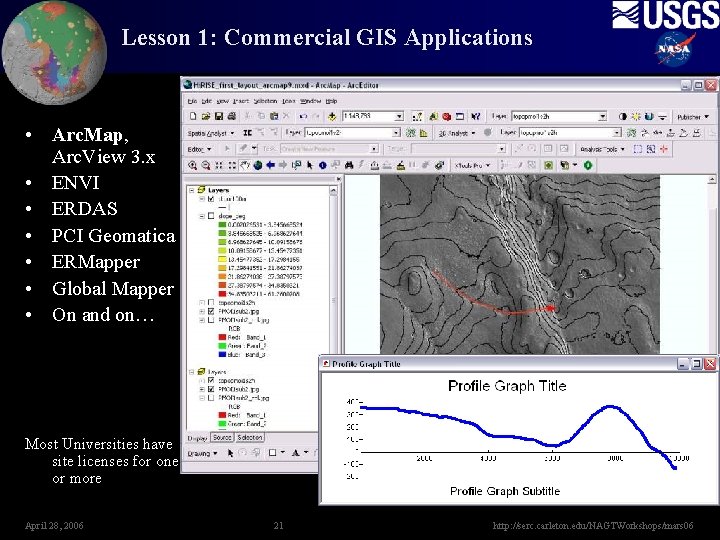Image resolution: width=720 pixels, height=540 pixels.
Task: Open the 3D Analyst dropdown menu
Action: pos(456,133)
